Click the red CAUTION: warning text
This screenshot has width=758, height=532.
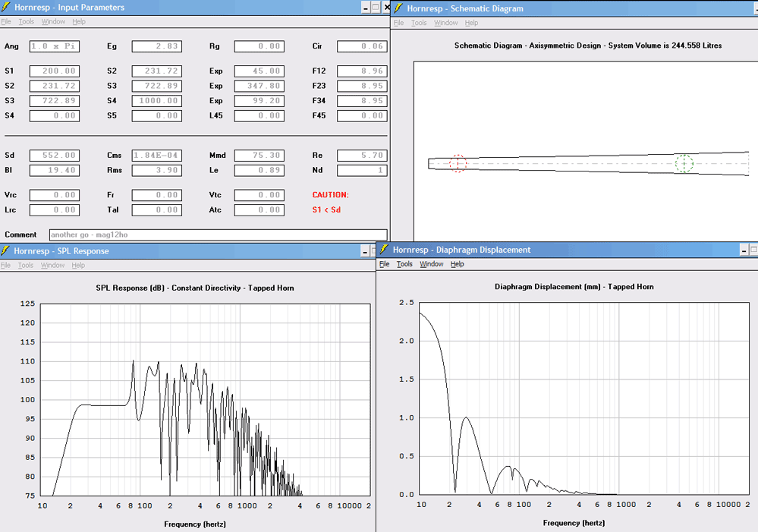pyautogui.click(x=330, y=195)
